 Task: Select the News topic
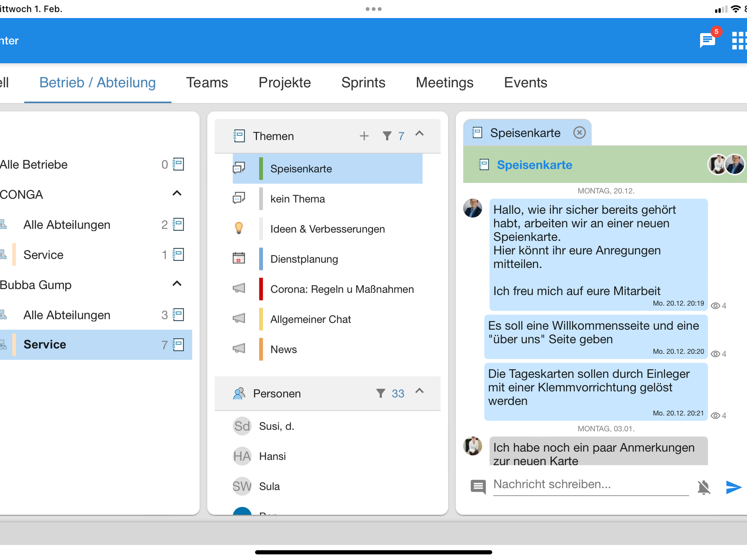coord(328,349)
